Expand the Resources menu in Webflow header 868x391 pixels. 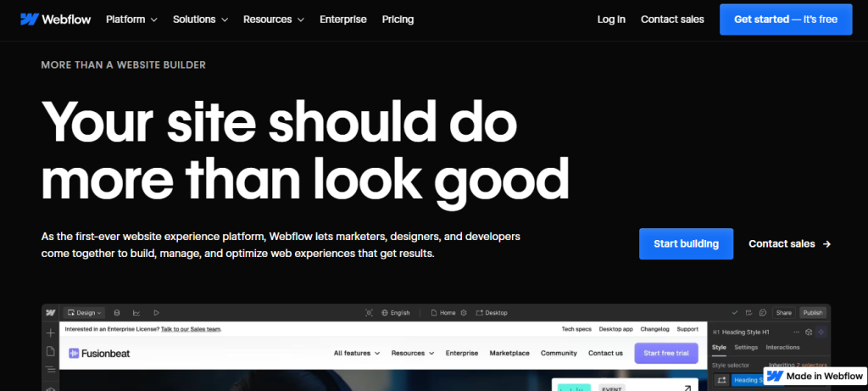click(x=274, y=20)
